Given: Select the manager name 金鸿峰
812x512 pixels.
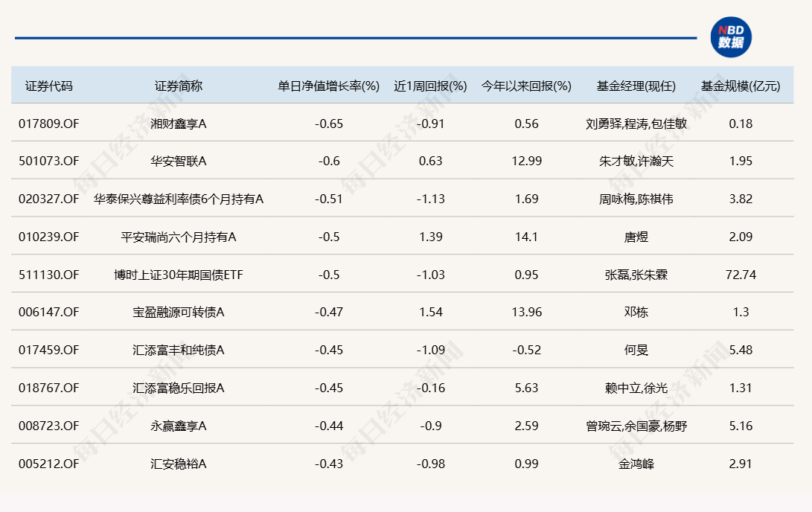Looking at the screenshot, I should pos(636,464).
